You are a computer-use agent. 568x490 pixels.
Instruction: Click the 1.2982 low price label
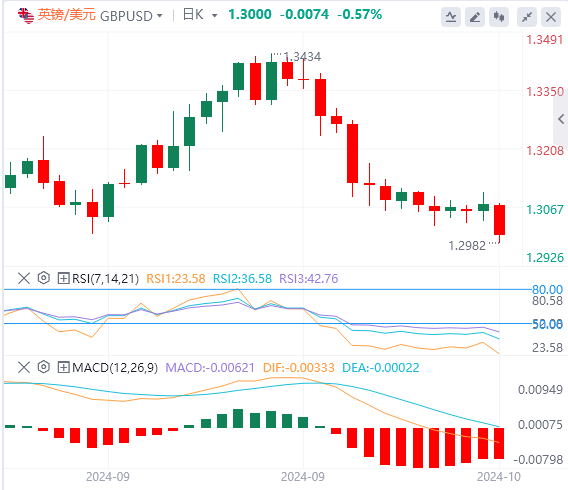(x=467, y=246)
